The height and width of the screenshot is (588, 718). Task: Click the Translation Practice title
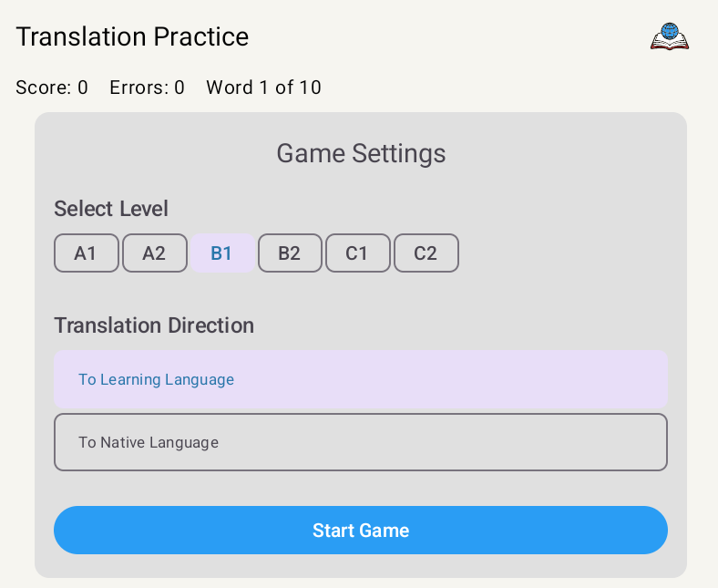pos(132,36)
